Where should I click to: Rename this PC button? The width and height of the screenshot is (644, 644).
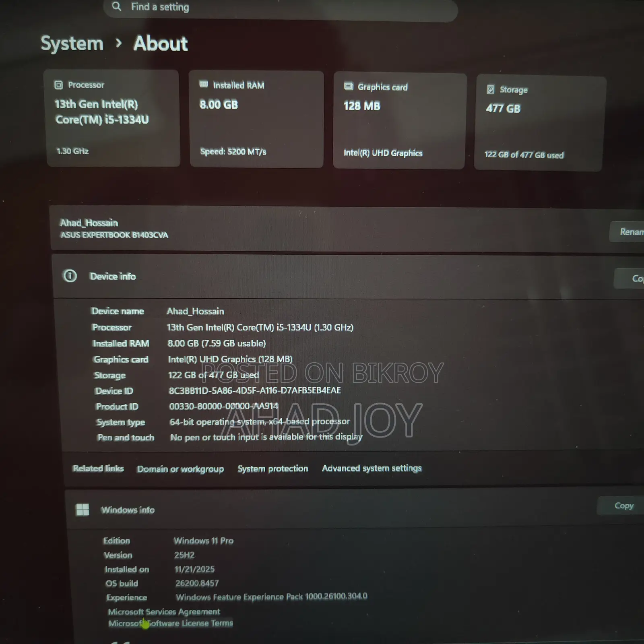(627, 232)
